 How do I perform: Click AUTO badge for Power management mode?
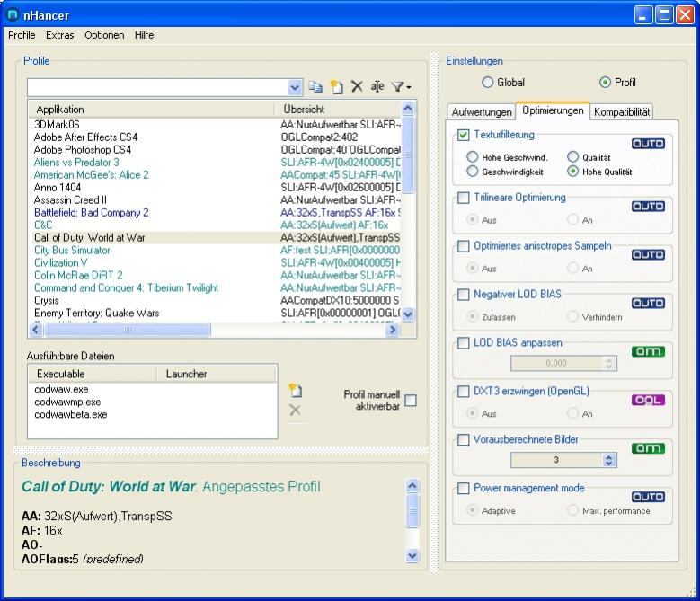click(x=648, y=497)
